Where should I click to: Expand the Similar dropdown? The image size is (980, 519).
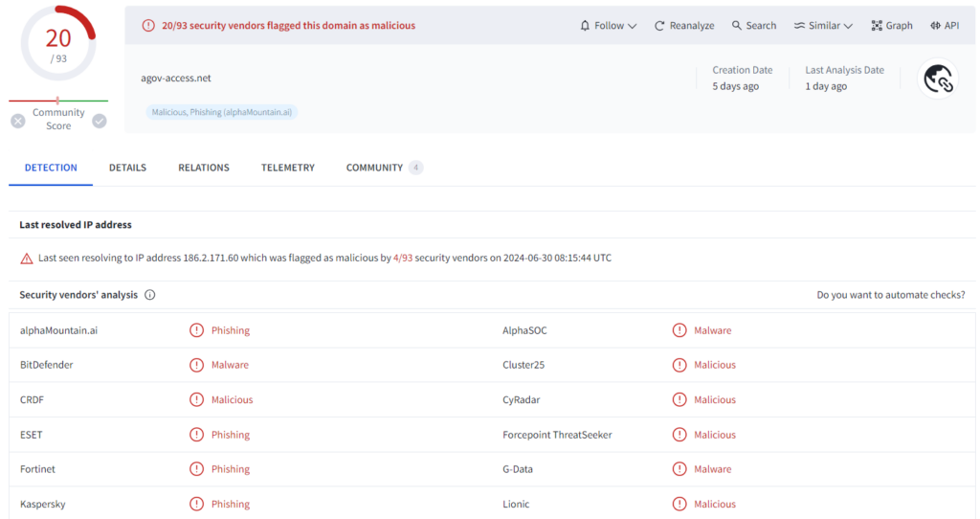tap(823, 26)
